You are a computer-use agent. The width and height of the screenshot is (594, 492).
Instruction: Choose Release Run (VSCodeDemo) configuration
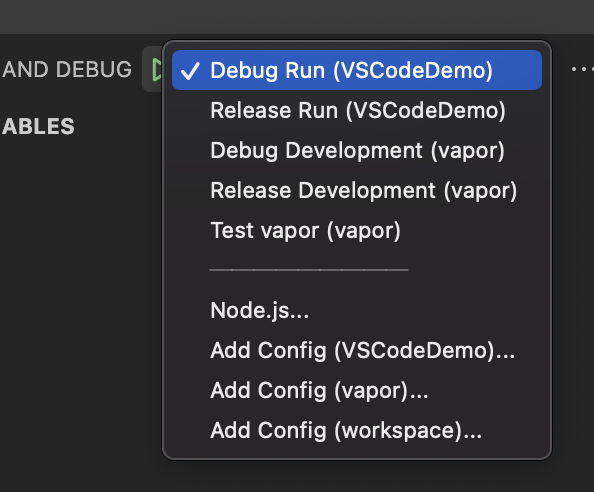tap(357, 110)
